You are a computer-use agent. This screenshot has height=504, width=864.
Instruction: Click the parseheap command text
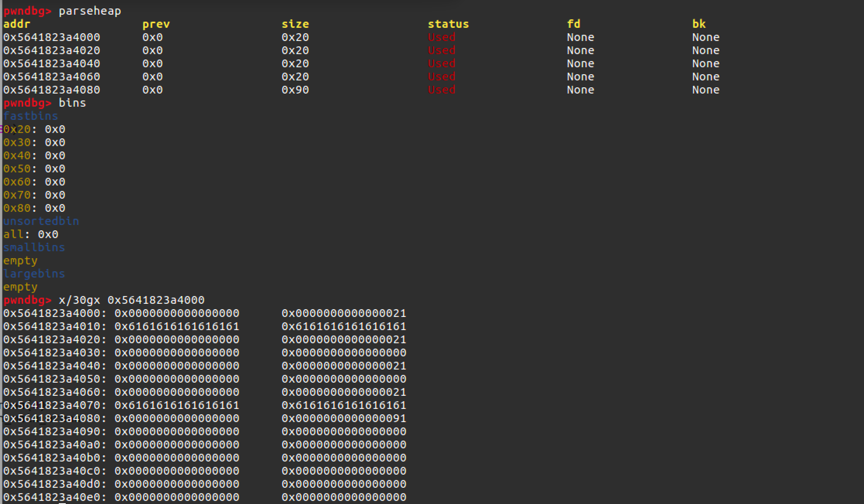tap(90, 11)
